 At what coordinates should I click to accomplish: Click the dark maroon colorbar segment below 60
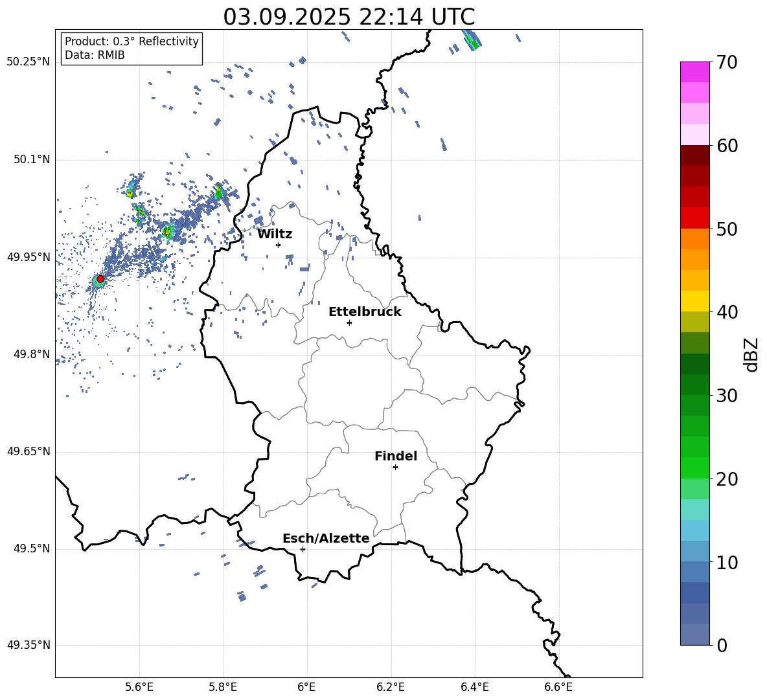point(694,155)
